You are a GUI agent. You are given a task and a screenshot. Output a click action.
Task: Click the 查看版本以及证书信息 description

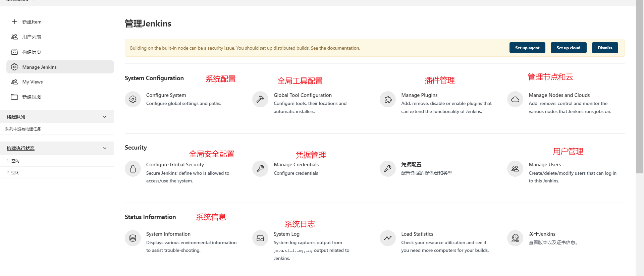point(553,242)
